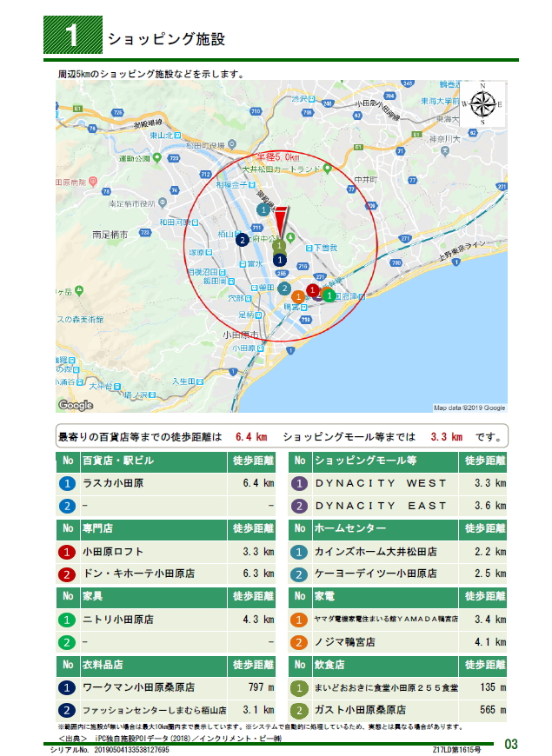Click the 南足柄市 label on the map

(110, 235)
